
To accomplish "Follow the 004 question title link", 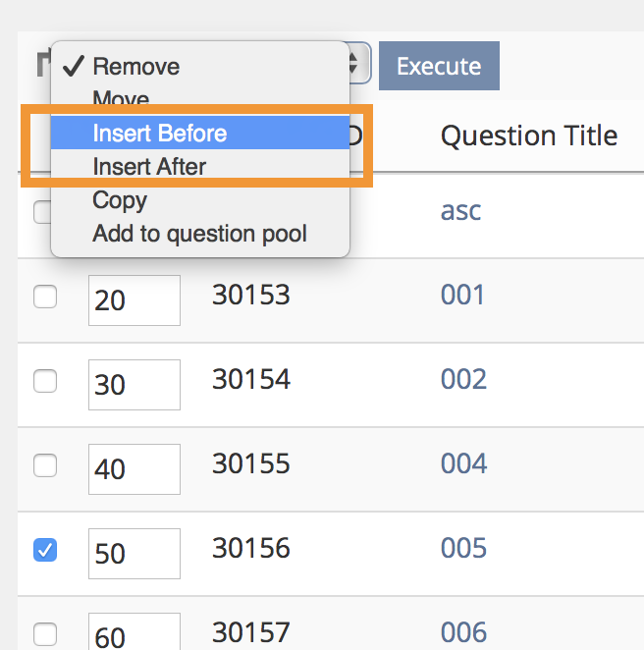I will (463, 462).
